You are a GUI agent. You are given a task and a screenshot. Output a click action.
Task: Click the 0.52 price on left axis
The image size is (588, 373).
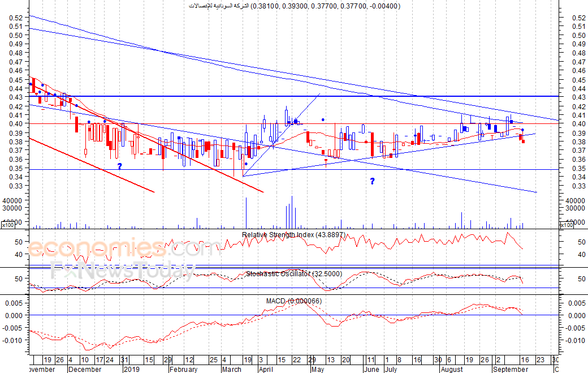click(x=16, y=18)
